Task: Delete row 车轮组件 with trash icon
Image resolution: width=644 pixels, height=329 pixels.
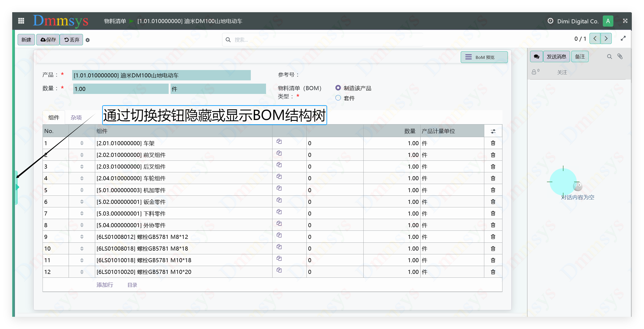Action: [493, 178]
